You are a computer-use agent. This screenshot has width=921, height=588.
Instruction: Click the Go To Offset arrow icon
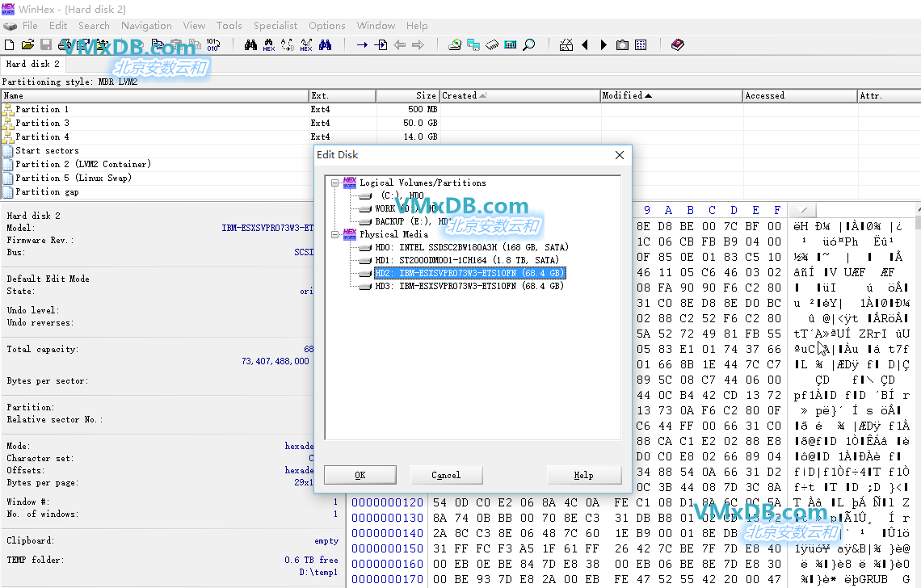(x=363, y=44)
